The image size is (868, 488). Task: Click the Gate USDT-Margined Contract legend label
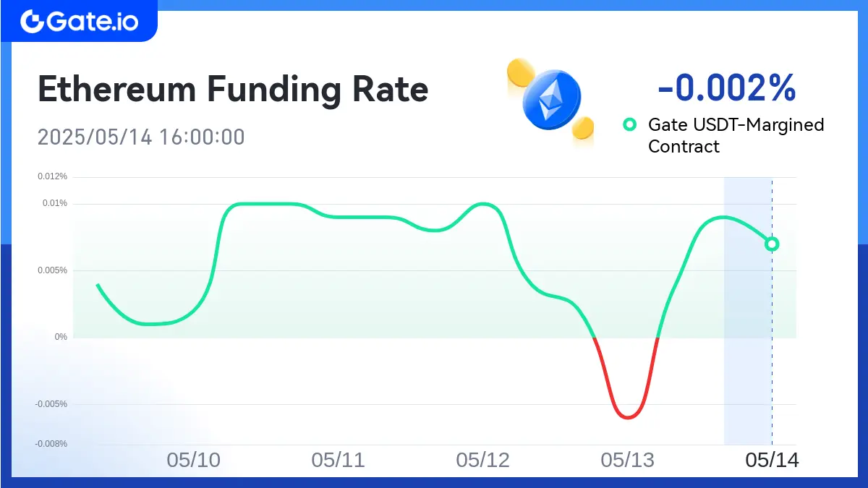pyautogui.click(x=736, y=135)
